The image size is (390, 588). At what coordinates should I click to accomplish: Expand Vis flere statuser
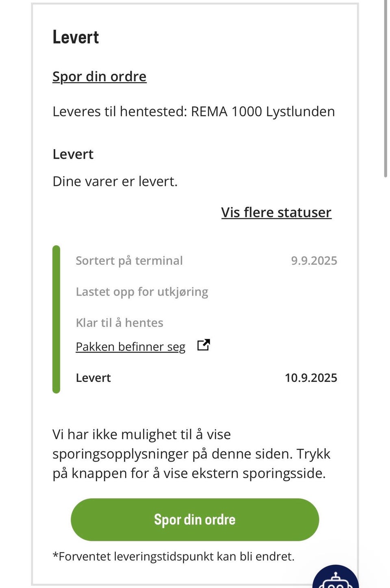(x=276, y=212)
